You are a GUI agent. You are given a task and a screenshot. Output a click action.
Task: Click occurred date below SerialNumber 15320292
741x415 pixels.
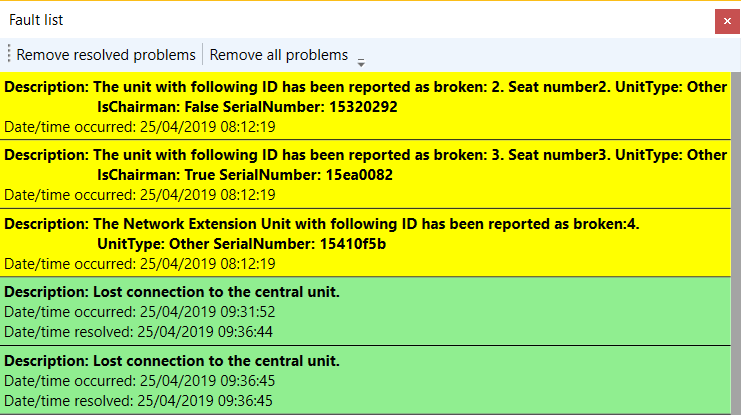coord(139,127)
